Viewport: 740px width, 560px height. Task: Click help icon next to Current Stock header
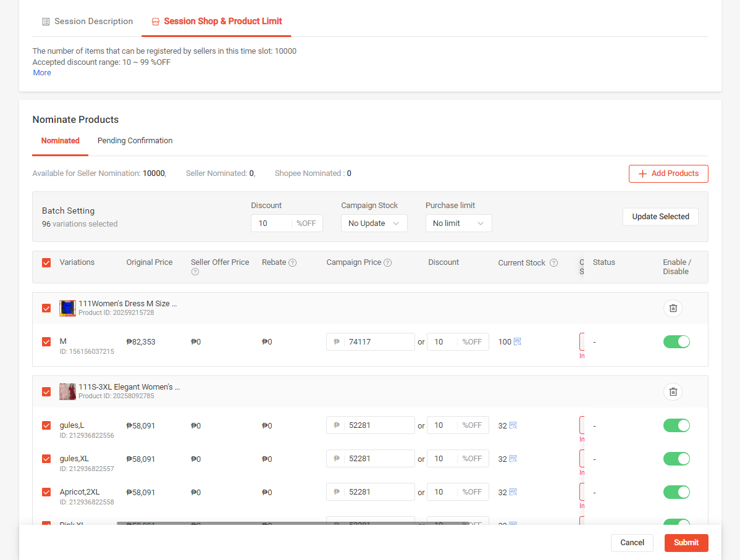tap(553, 263)
